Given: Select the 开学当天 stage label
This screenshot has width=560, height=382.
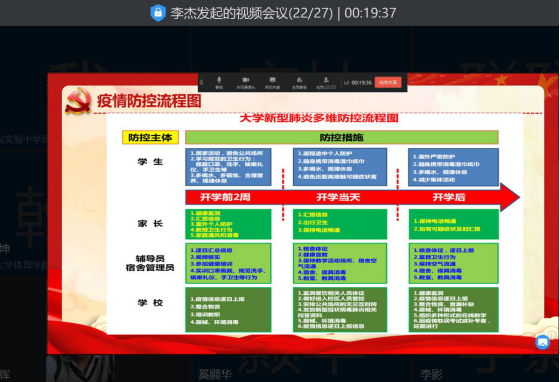Looking at the screenshot, I should tap(338, 197).
